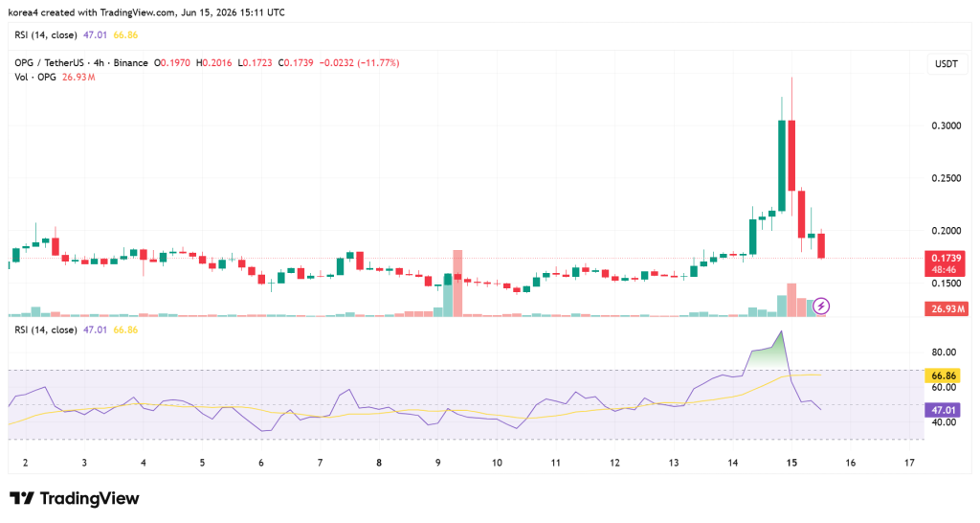This screenshot has height=523, width=980.
Task: Click the tallest green candle before date 15
Action: pos(781,166)
